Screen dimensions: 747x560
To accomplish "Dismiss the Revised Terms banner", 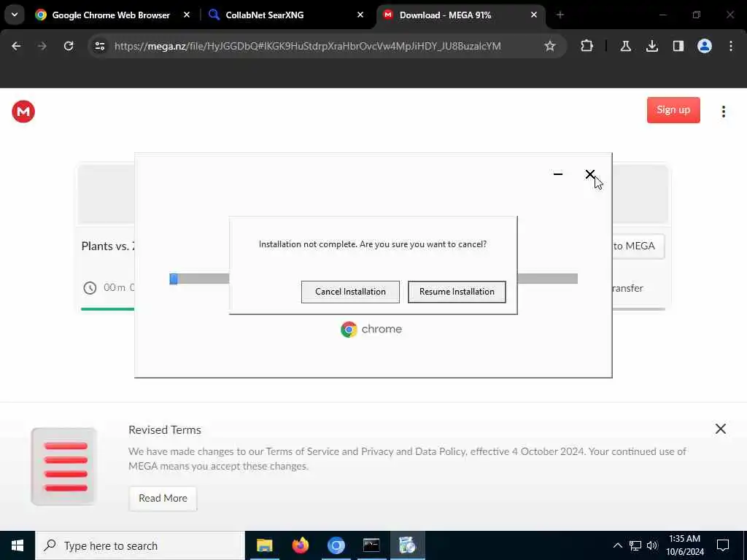I will pyautogui.click(x=720, y=429).
